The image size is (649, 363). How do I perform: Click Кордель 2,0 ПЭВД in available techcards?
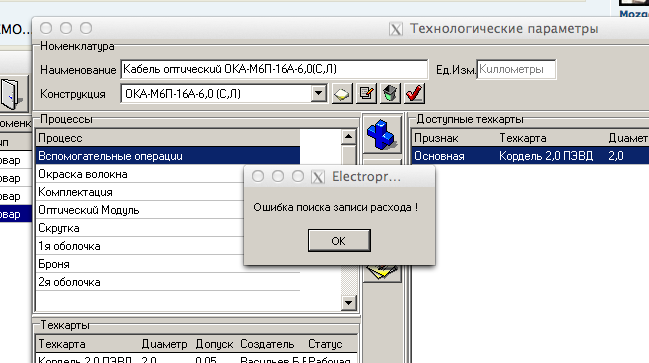tap(546, 156)
